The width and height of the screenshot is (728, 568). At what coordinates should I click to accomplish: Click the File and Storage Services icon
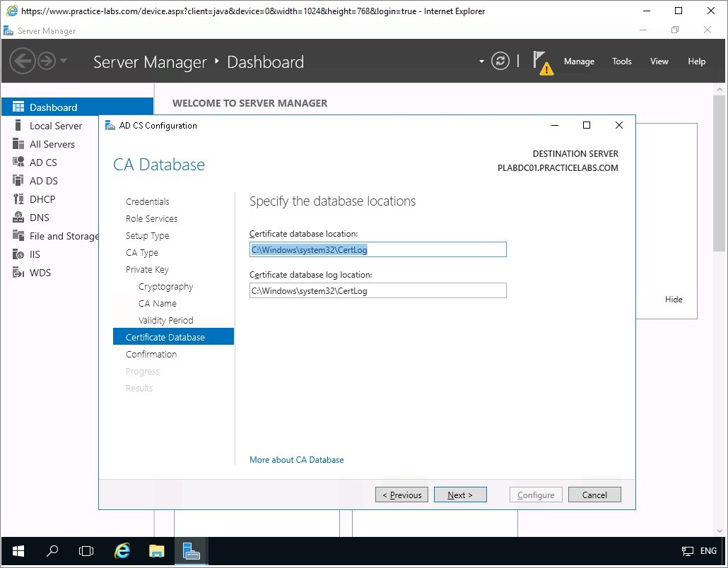click(18, 236)
